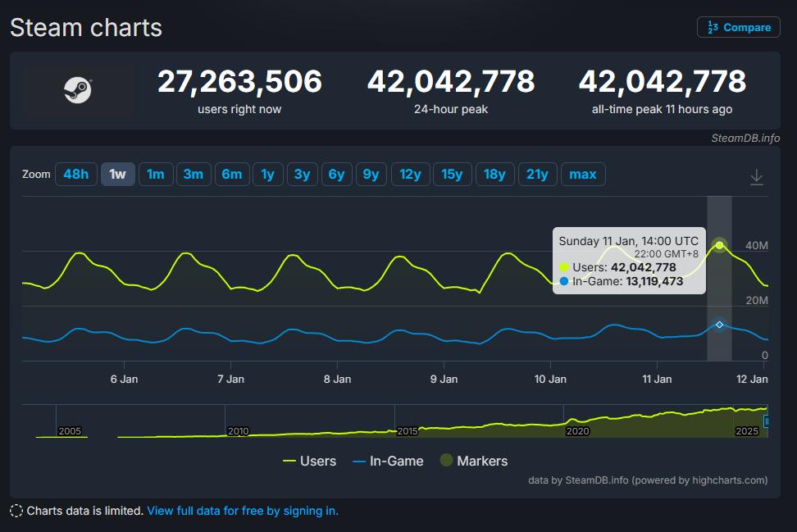797x532 pixels.
Task: Click the In-Game diamond data point
Action: [x=719, y=325]
